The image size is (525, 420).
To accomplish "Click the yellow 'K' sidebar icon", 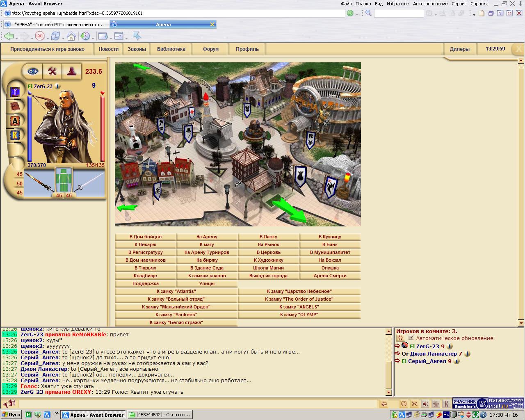I will [15, 135].
